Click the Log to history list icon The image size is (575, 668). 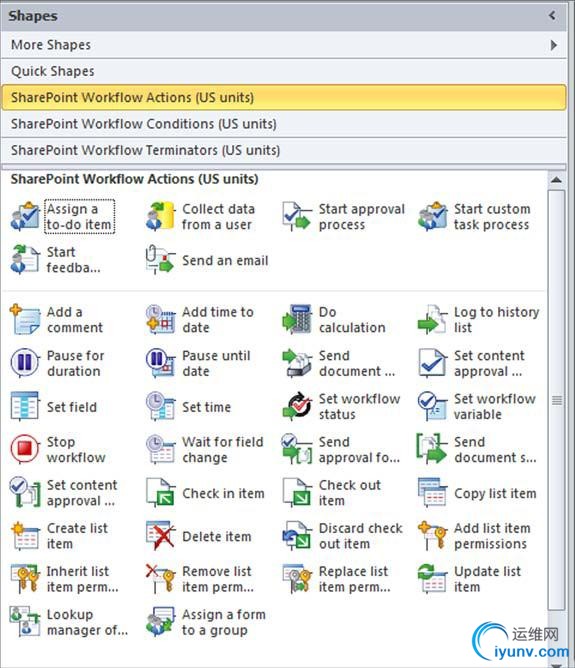coord(433,319)
